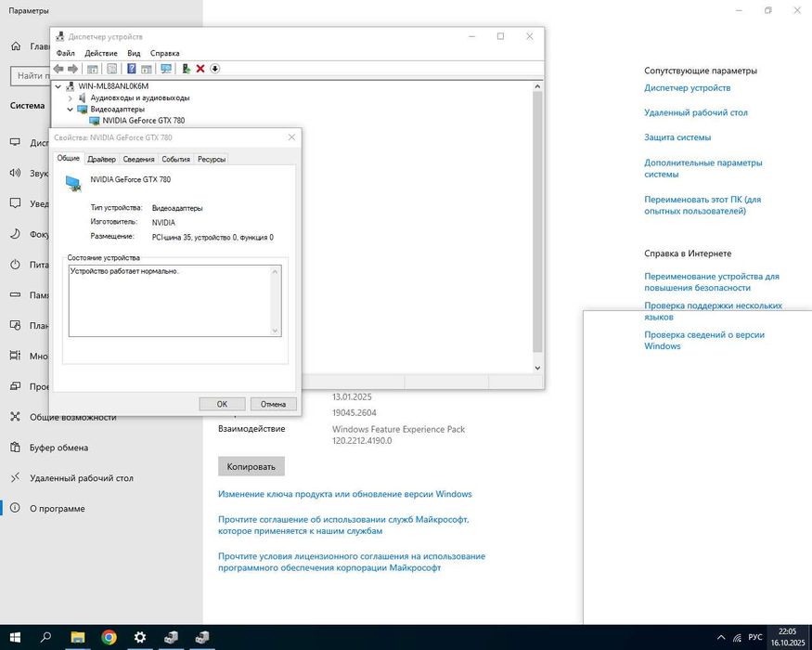Open the Файл menu in Device Manager
The width and height of the screenshot is (812, 650).
tap(65, 53)
